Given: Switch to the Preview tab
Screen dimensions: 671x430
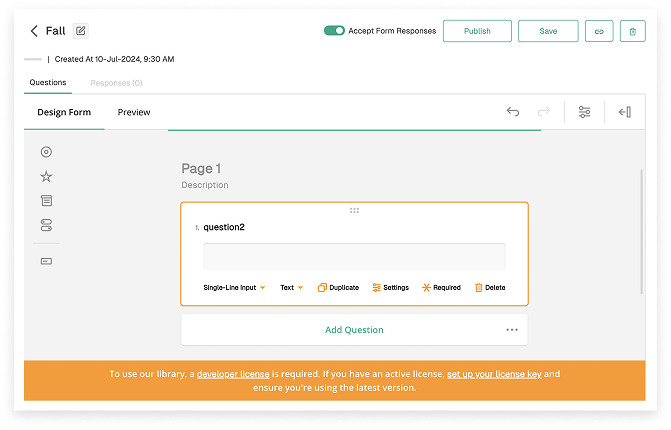Looking at the screenshot, I should coord(134,112).
